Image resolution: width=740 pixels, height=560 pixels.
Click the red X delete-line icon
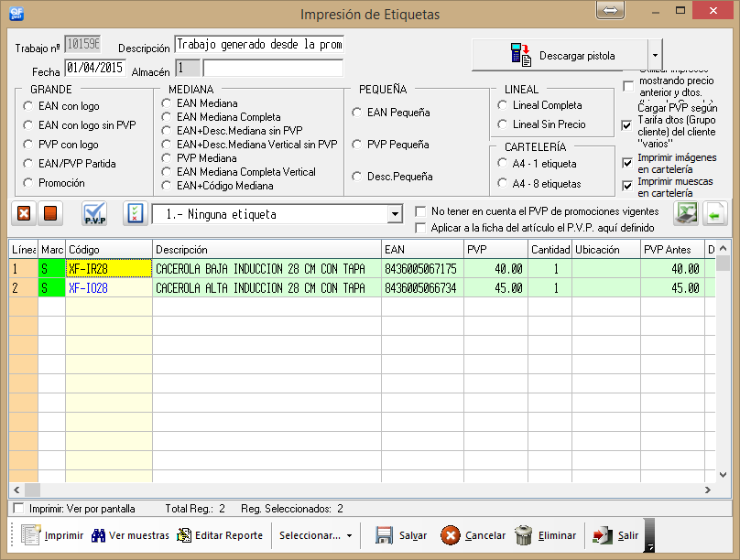(x=24, y=213)
